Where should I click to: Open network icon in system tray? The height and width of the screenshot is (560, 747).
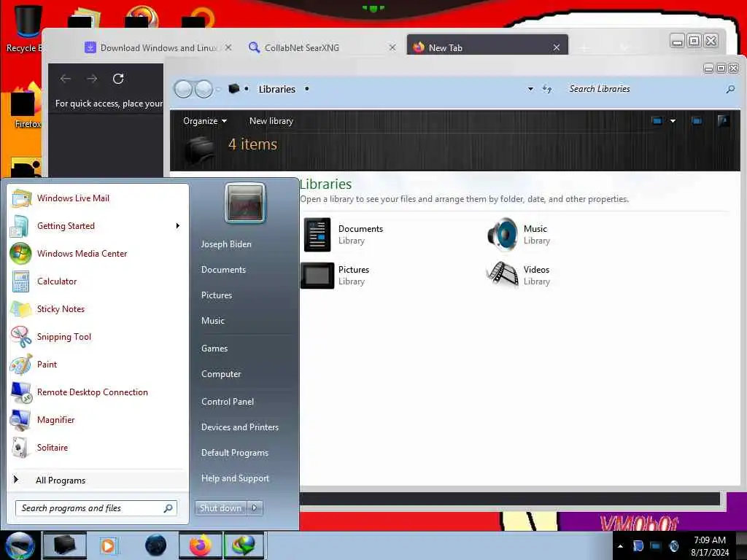[656, 545]
